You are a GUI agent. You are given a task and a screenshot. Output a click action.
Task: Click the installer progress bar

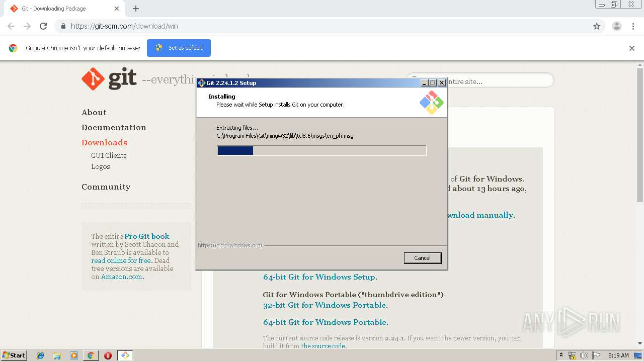coord(321,150)
